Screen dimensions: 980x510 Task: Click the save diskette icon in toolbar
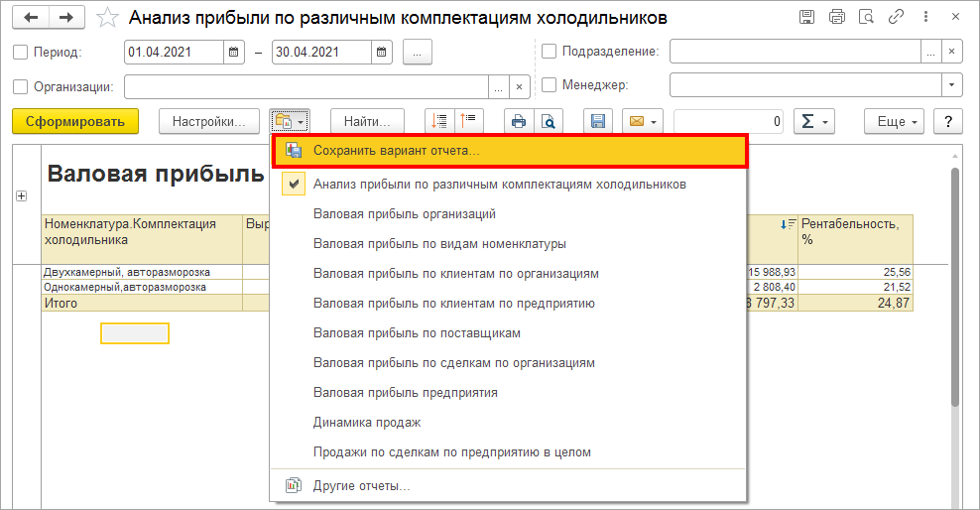pyautogui.click(x=598, y=121)
